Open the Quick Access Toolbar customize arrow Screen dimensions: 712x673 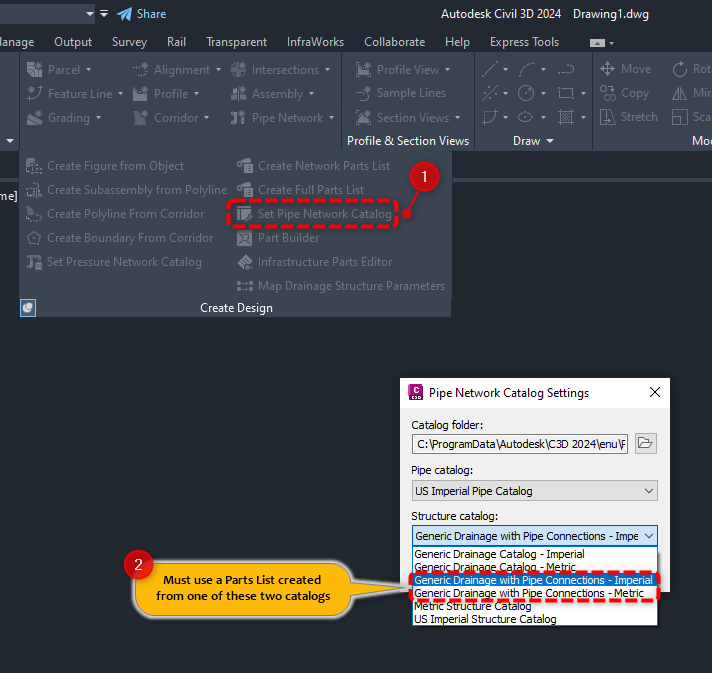104,14
